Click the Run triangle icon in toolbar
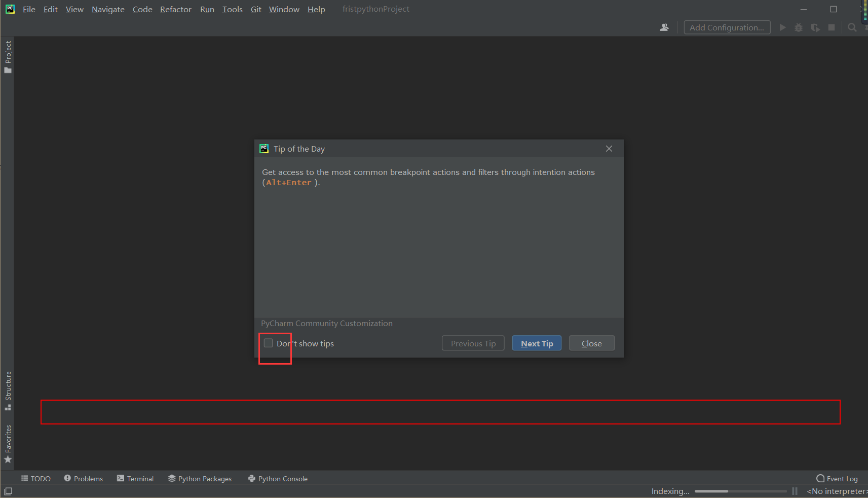 782,27
